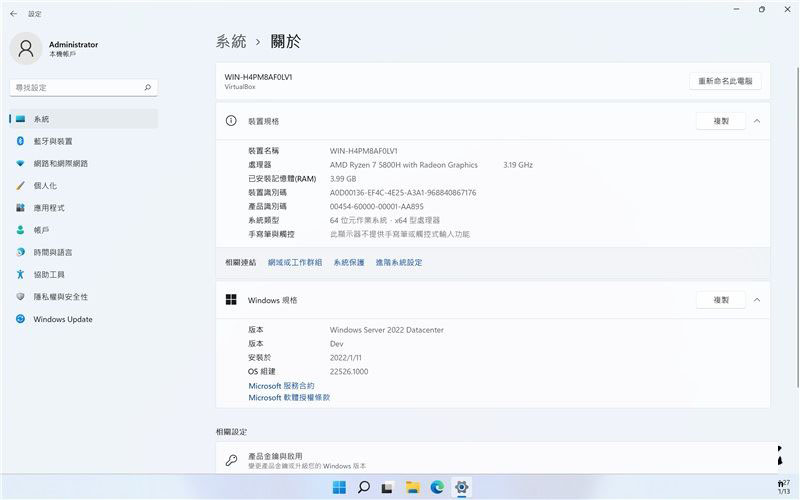Viewport: 800px width, 500px height.
Task: Click the Start button on taskbar
Action: 339,487
